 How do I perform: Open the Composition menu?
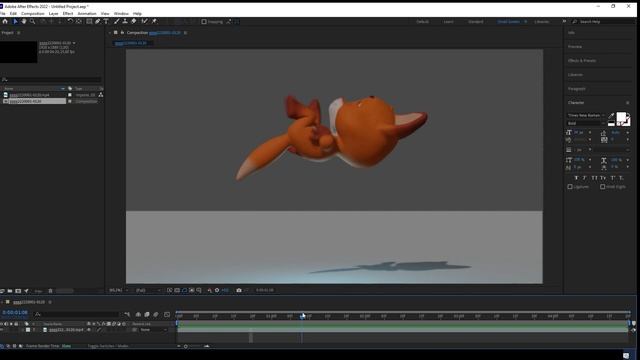tap(33, 13)
